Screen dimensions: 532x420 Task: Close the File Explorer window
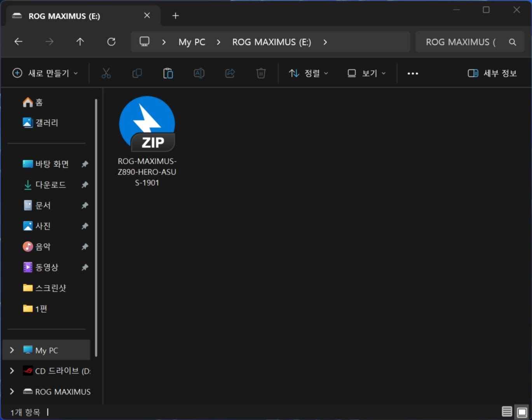pos(516,10)
